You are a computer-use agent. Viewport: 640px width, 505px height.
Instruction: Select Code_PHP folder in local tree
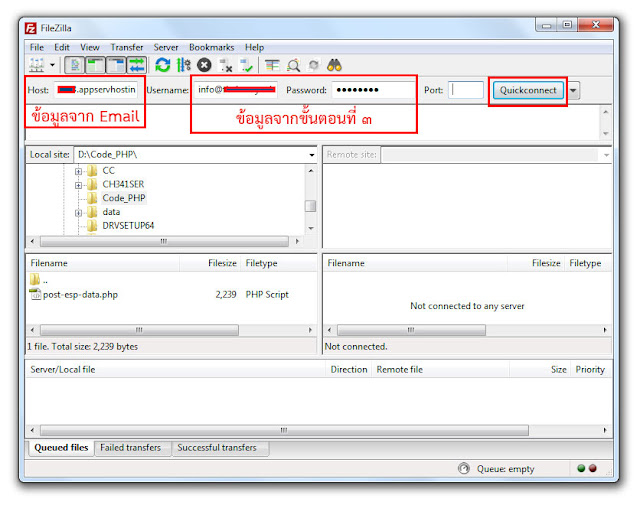point(123,198)
